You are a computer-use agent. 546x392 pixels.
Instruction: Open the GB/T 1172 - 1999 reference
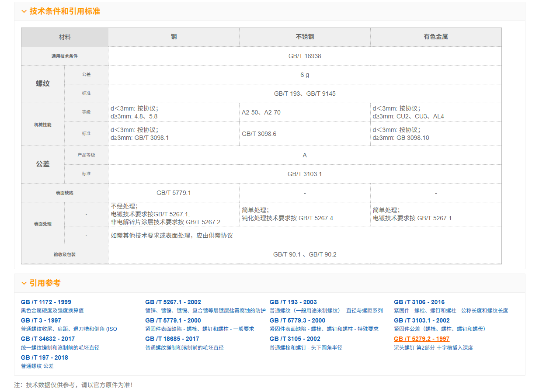(46, 302)
